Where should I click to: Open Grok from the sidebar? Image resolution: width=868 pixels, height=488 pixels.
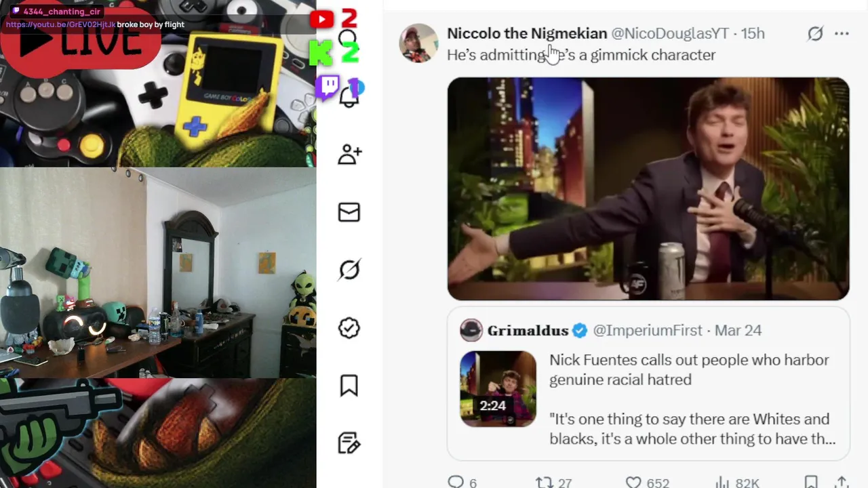[x=349, y=270]
